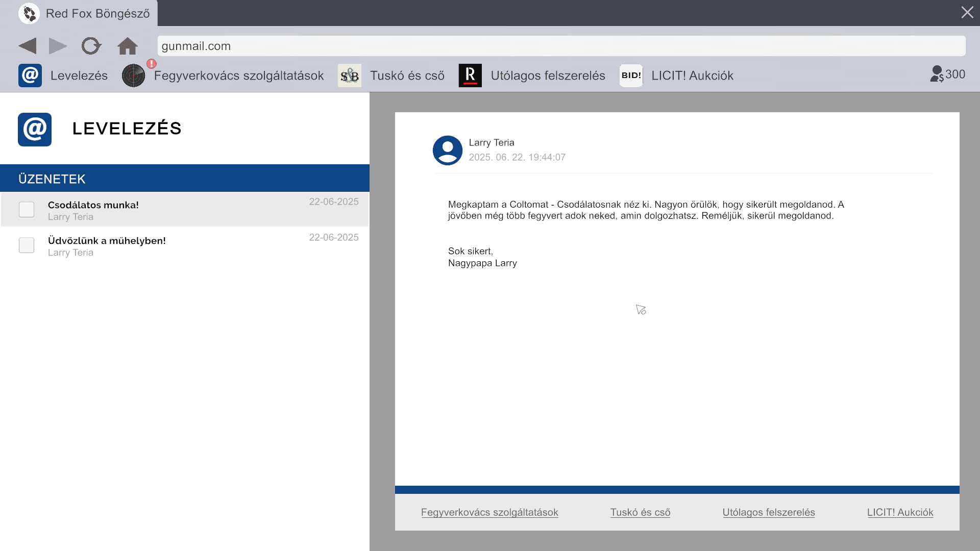Click the Red Fox Böngésző tab
The height and width of the screenshot is (551, 980).
point(84,13)
